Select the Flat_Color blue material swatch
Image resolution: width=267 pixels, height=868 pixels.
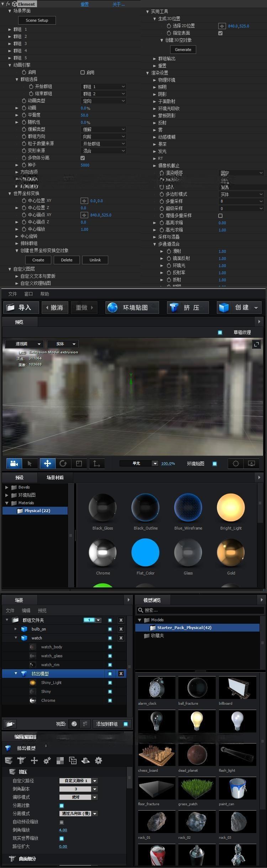tap(145, 552)
